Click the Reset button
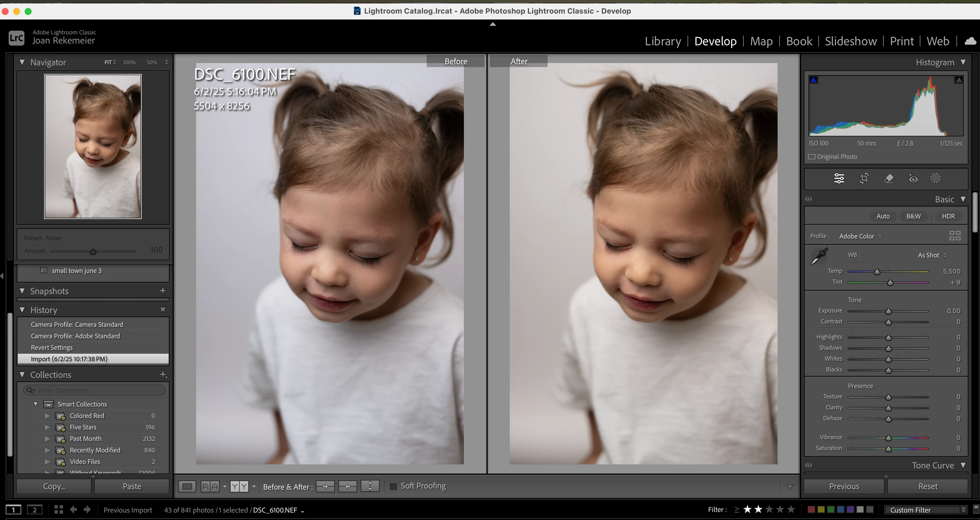This screenshot has height=520, width=980. click(x=928, y=486)
